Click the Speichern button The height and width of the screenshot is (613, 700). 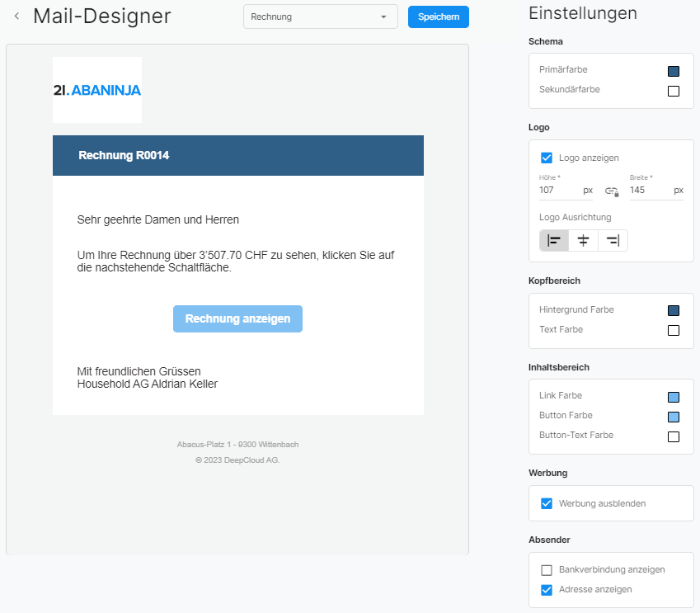point(438,17)
